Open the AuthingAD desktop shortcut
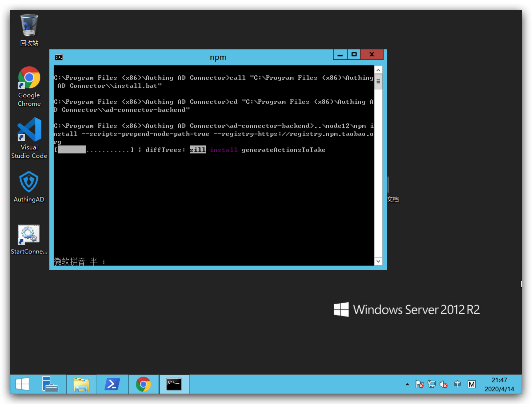Image resolution: width=532 pixels, height=404 pixels. coord(29,182)
